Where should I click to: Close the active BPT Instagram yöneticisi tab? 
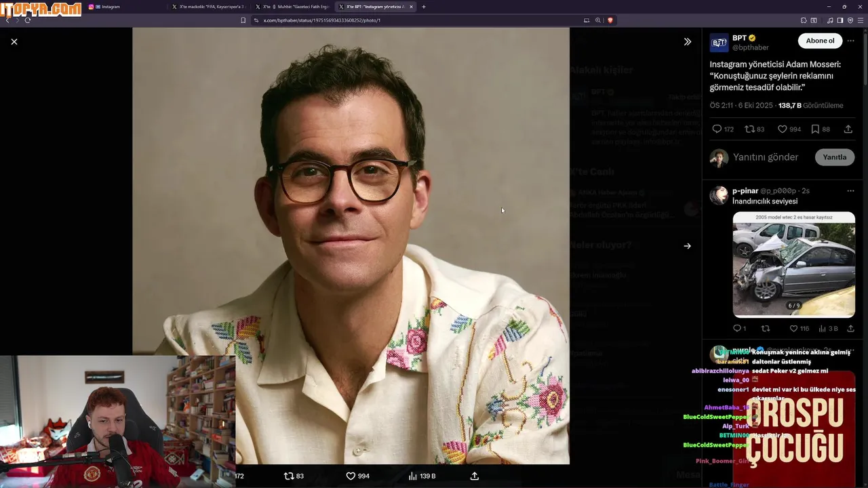pos(411,7)
